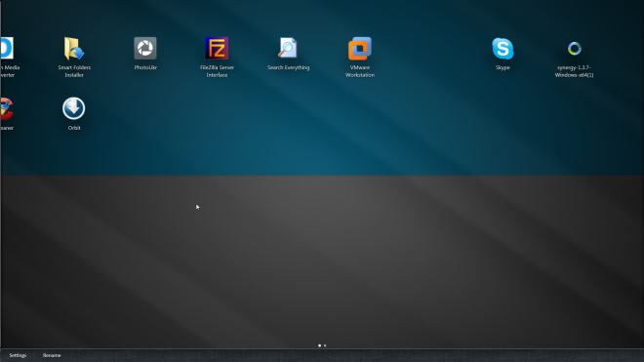Switch to the first page indicator dot
This screenshot has width=644, height=362.
319,345
